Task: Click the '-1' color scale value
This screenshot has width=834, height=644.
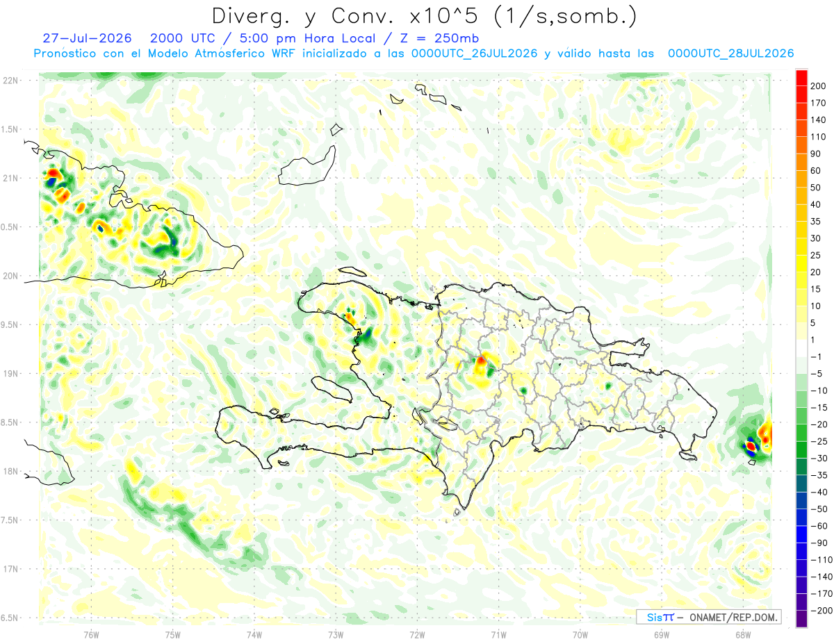Action: tap(816, 356)
